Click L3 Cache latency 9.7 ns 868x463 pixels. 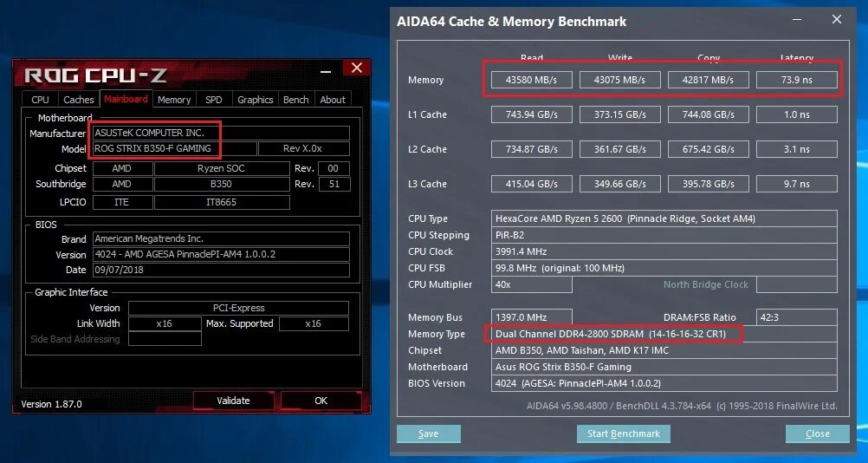click(797, 184)
